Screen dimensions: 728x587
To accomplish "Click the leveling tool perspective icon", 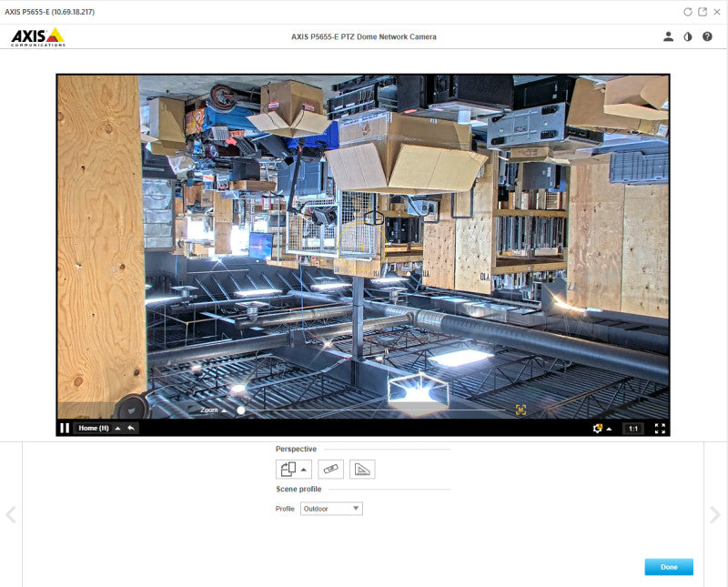I will coord(330,469).
